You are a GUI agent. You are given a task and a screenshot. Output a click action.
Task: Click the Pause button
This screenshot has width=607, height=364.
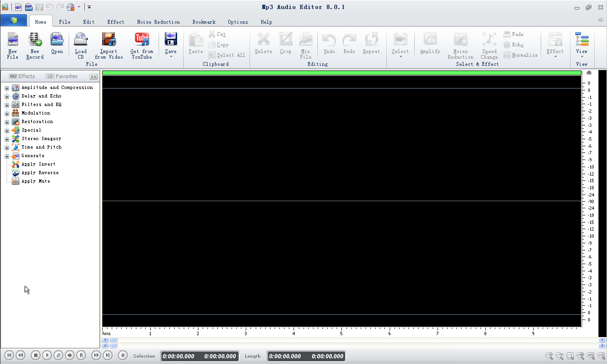click(x=81, y=355)
